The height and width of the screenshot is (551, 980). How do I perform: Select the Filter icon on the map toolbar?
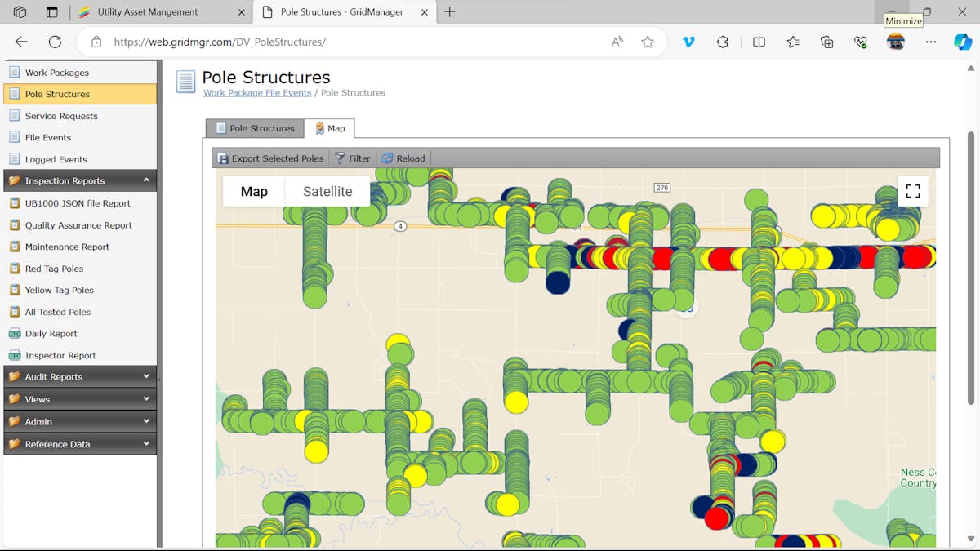[342, 158]
